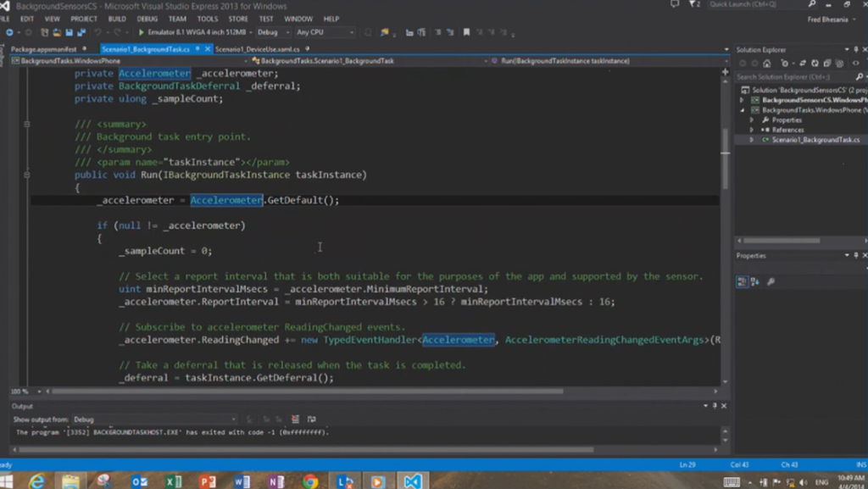Click the editor horizontal scrollbar thumb

pyautogui.click(x=307, y=391)
